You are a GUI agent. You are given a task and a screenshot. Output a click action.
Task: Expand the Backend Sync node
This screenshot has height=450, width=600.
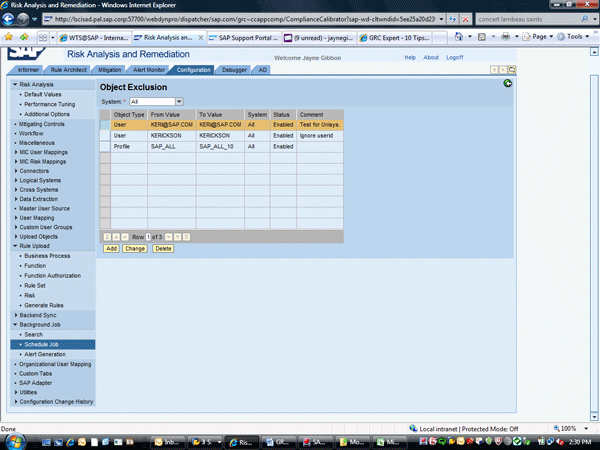pyautogui.click(x=16, y=315)
